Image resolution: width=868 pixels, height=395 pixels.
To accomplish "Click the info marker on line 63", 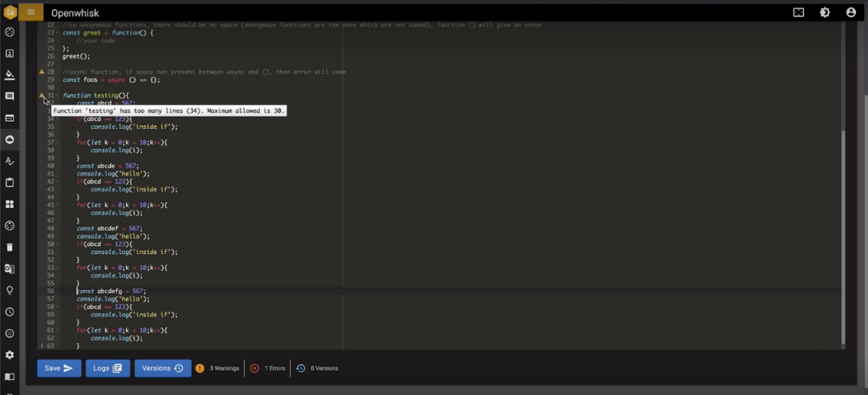I will click(x=42, y=346).
